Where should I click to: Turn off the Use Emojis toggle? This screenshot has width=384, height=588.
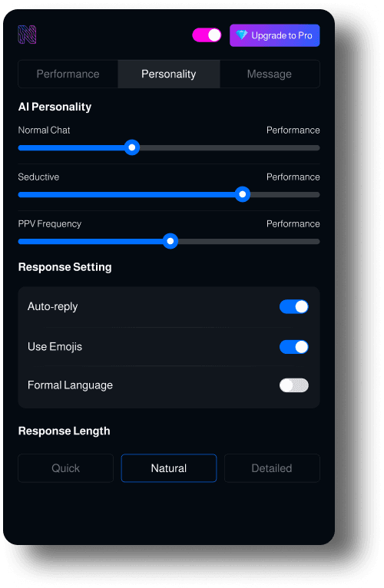click(294, 347)
